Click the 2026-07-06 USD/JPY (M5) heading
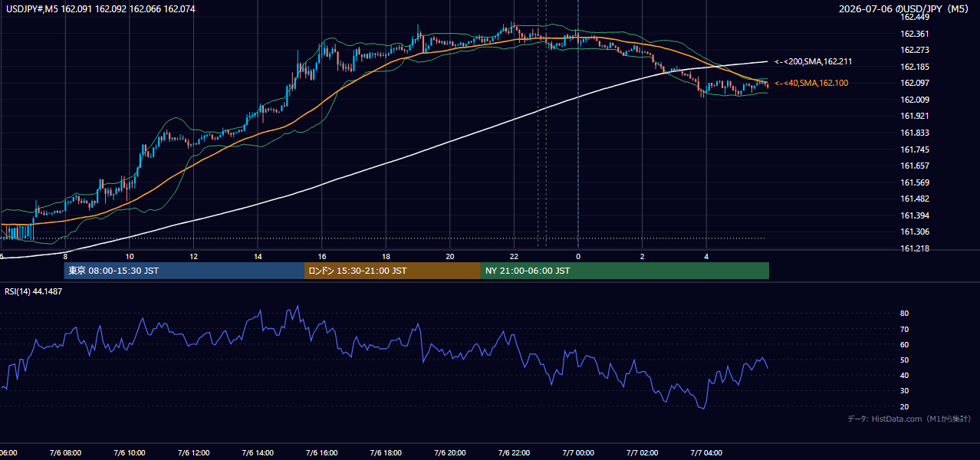Image resolution: width=980 pixels, height=460 pixels. 906,9
